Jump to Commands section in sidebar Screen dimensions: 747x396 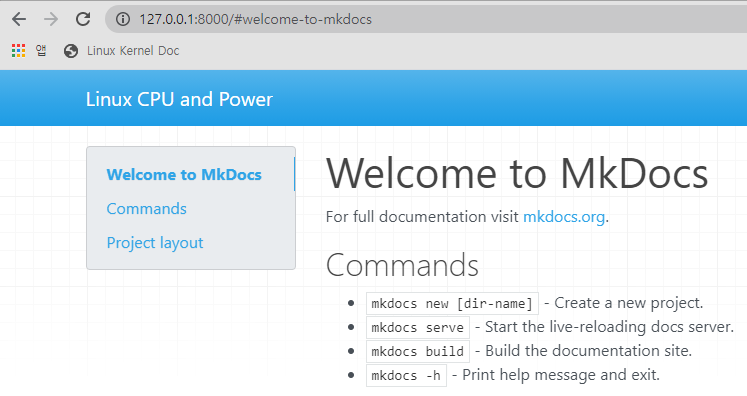[146, 209]
